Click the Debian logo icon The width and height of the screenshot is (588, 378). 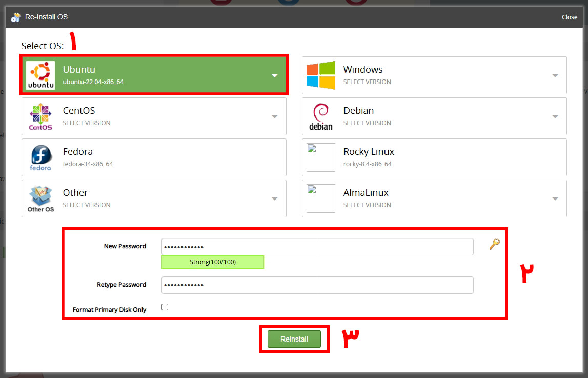(x=320, y=116)
